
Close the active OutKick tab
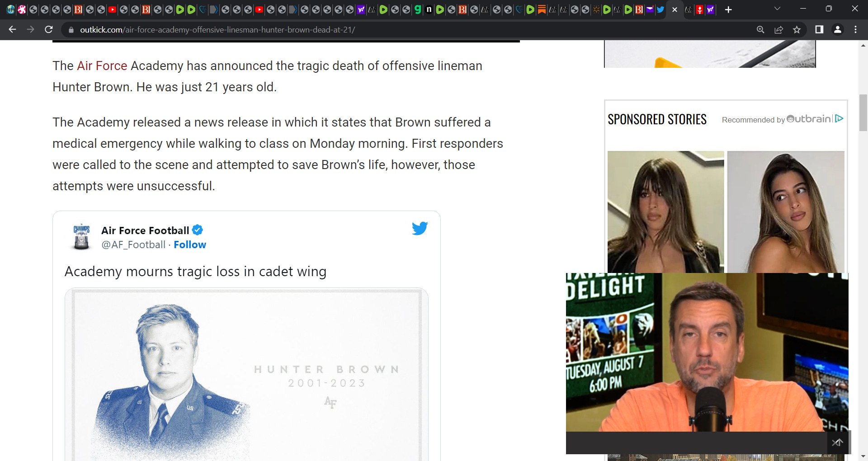[x=675, y=9]
